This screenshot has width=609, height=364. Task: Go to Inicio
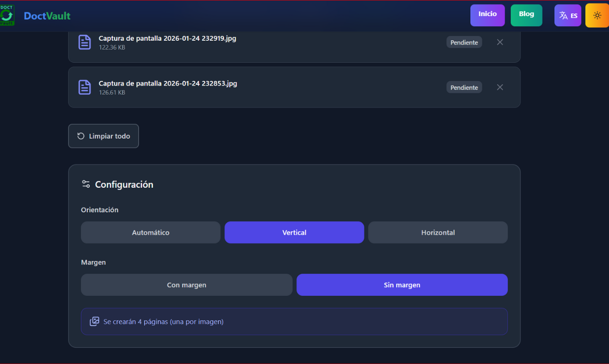(488, 15)
